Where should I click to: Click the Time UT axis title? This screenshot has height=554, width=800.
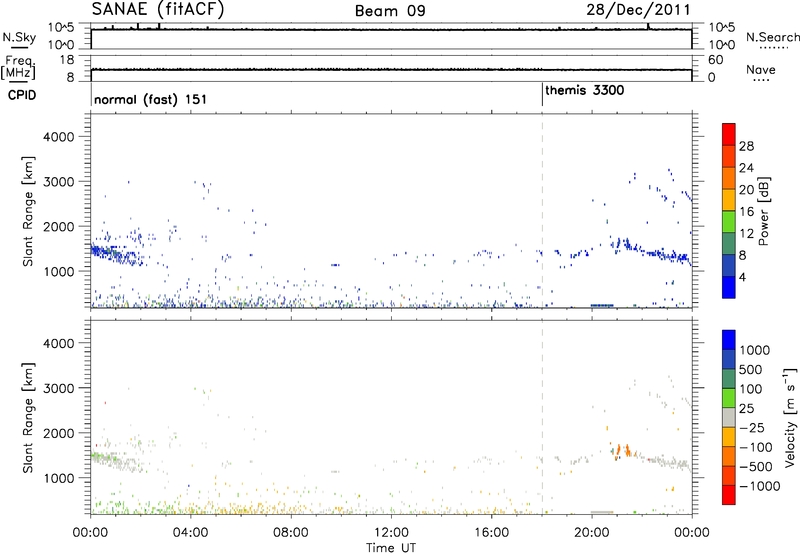pyautogui.click(x=391, y=548)
